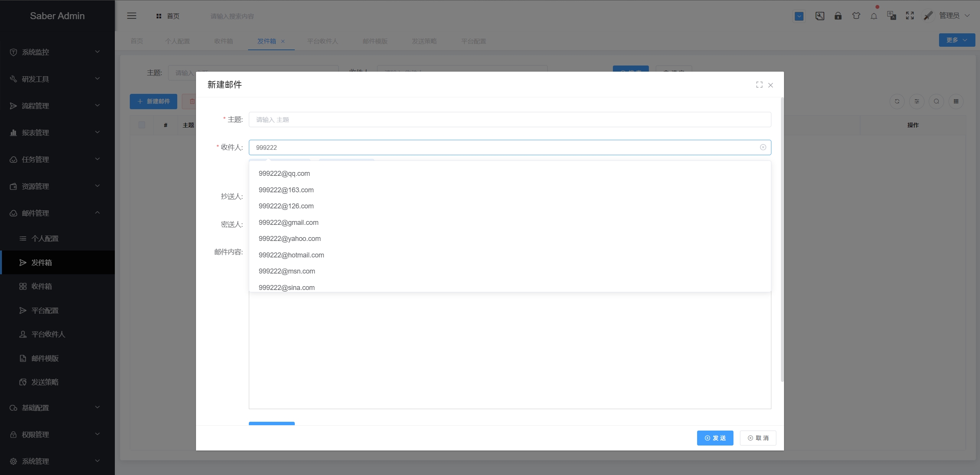
Task: Open the table filter settings icon
Action: (x=916, y=102)
